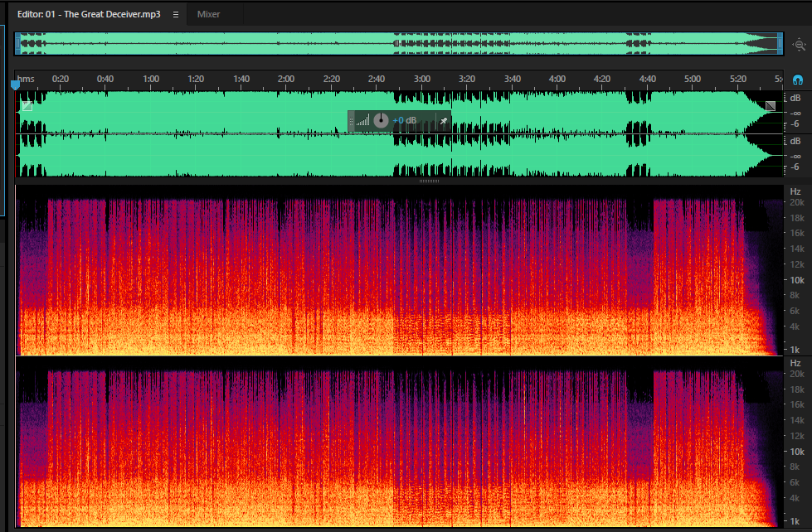Click the zoom out full magnifier icon

pos(799,45)
